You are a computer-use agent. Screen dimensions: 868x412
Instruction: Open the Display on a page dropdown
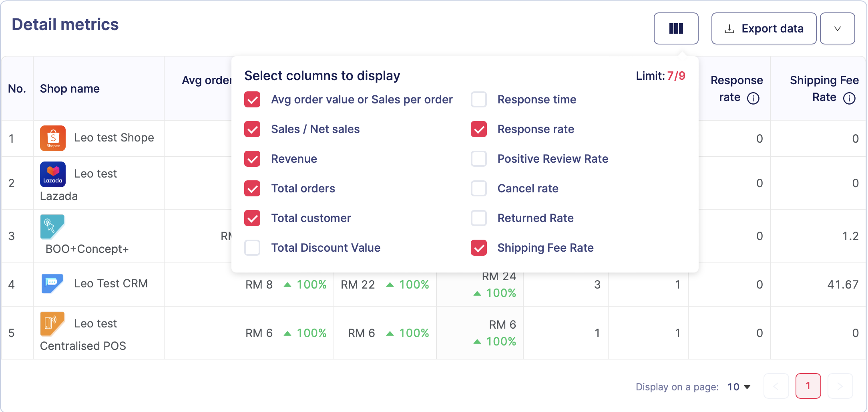[x=739, y=387]
